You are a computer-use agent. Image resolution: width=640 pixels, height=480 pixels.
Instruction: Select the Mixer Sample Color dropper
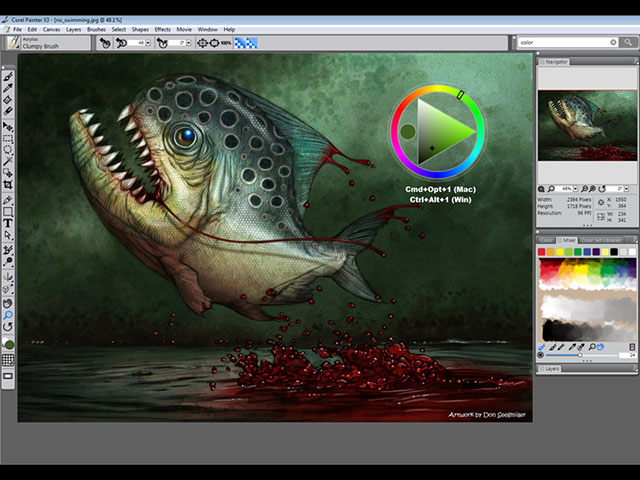[572, 347]
